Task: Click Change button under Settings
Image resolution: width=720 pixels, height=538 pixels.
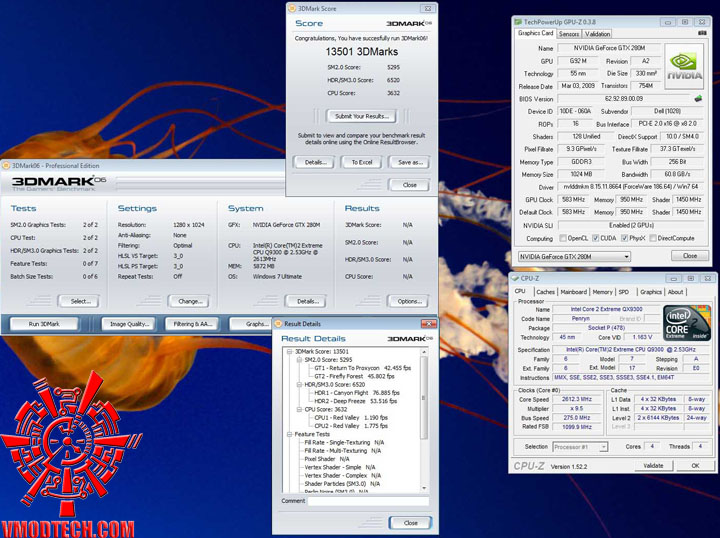Action: click(x=190, y=302)
